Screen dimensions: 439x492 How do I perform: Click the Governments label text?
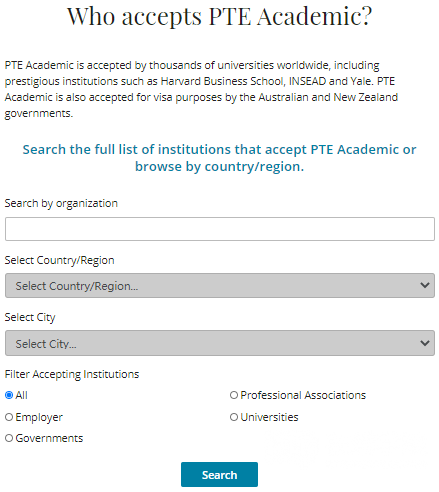[49, 438]
